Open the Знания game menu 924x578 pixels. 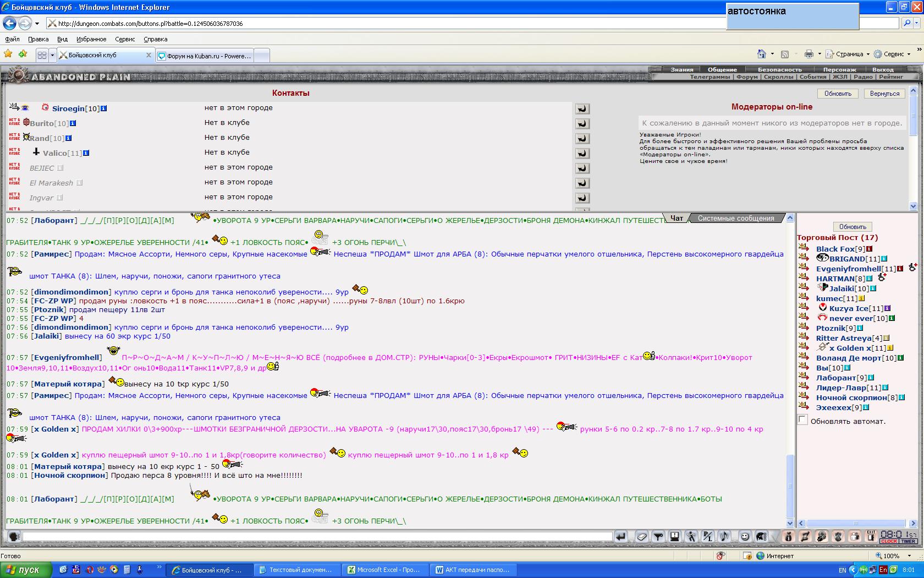click(x=681, y=69)
